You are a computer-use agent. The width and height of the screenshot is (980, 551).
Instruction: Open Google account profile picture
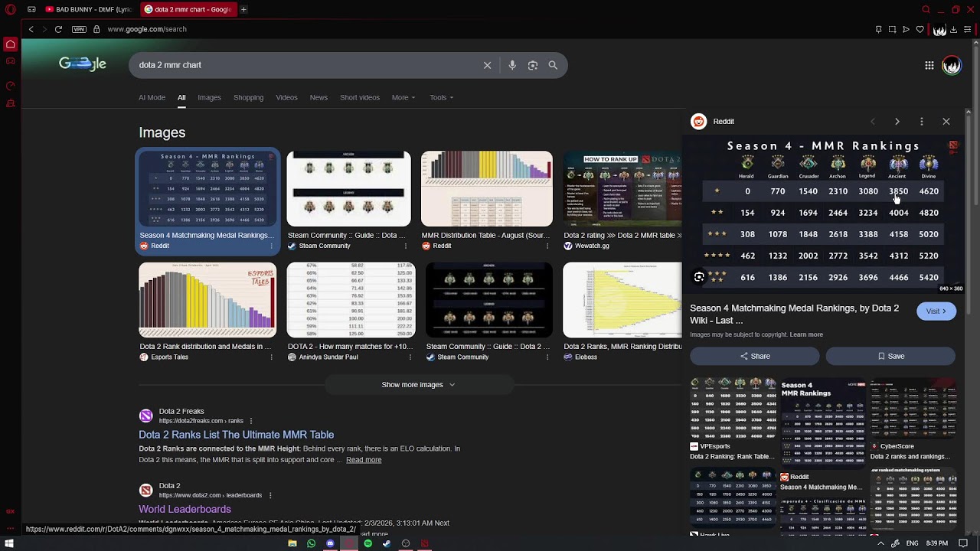[x=952, y=65]
